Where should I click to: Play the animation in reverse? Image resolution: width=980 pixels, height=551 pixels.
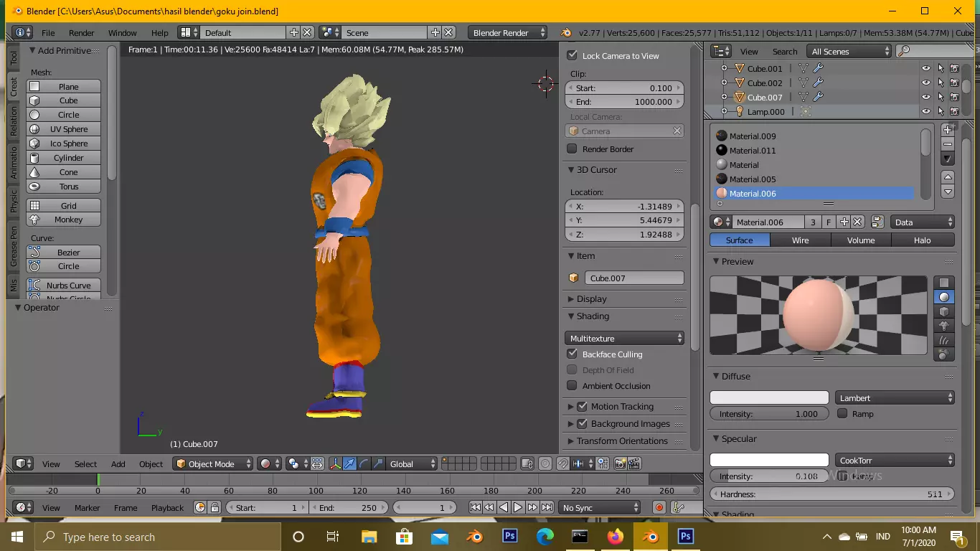pos(504,507)
